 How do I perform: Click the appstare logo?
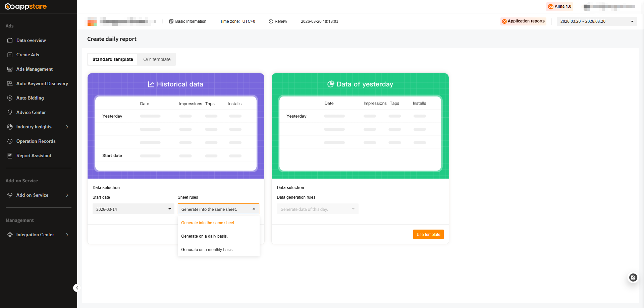pyautogui.click(x=26, y=6)
